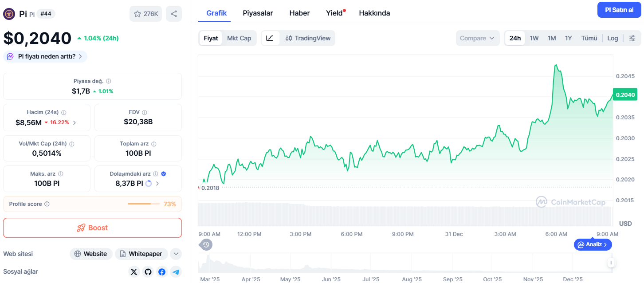The width and height of the screenshot is (644, 283).
Task: Open the Yield tab
Action: pos(335,13)
